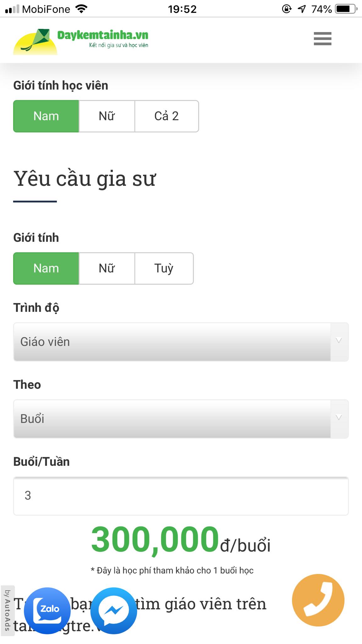Choose Nam for tutor gender
This screenshot has width=362, height=644.
[46, 268]
